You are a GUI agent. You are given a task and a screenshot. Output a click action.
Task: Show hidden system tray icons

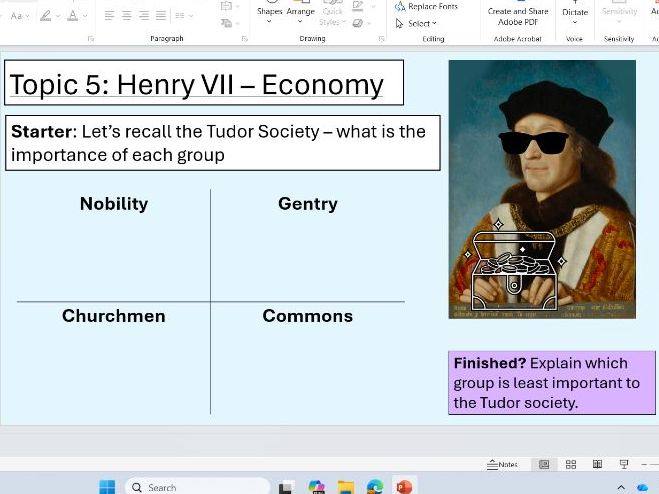[621, 487]
